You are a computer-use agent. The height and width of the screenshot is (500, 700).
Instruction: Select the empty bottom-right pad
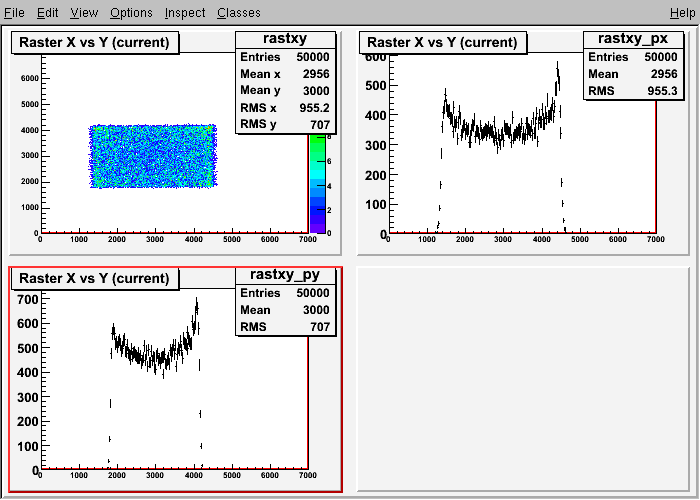tap(523, 379)
